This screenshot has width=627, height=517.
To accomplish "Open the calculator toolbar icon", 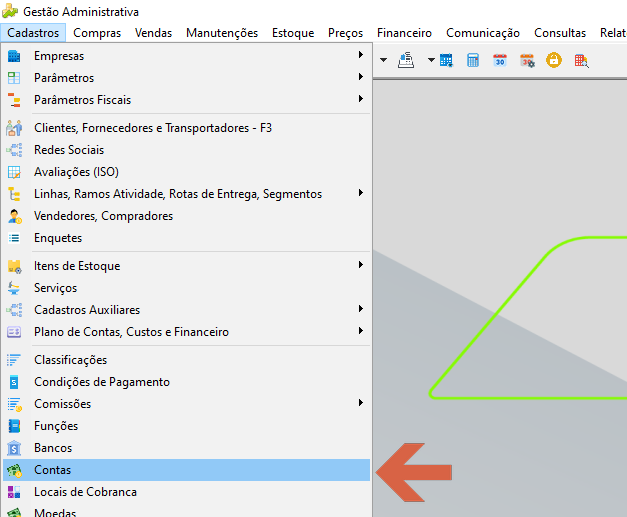I will (x=473, y=60).
